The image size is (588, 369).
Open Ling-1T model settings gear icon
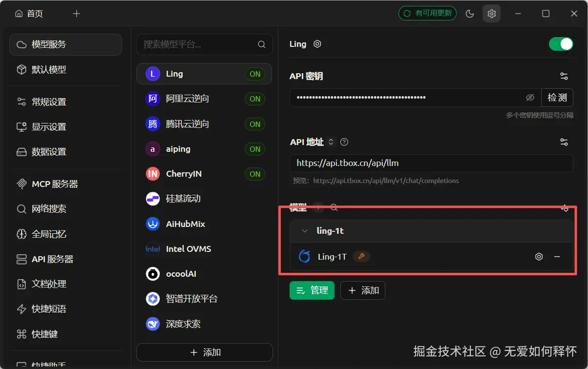539,256
